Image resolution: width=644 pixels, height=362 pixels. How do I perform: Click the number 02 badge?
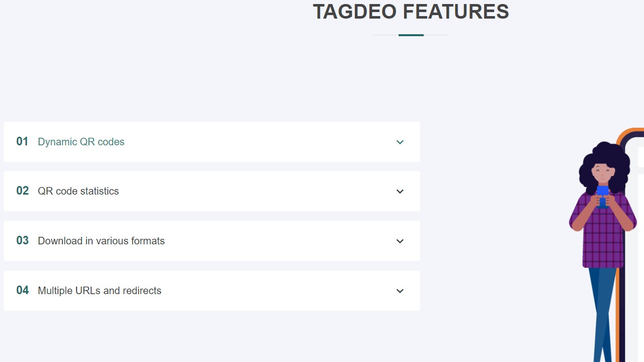(22, 191)
